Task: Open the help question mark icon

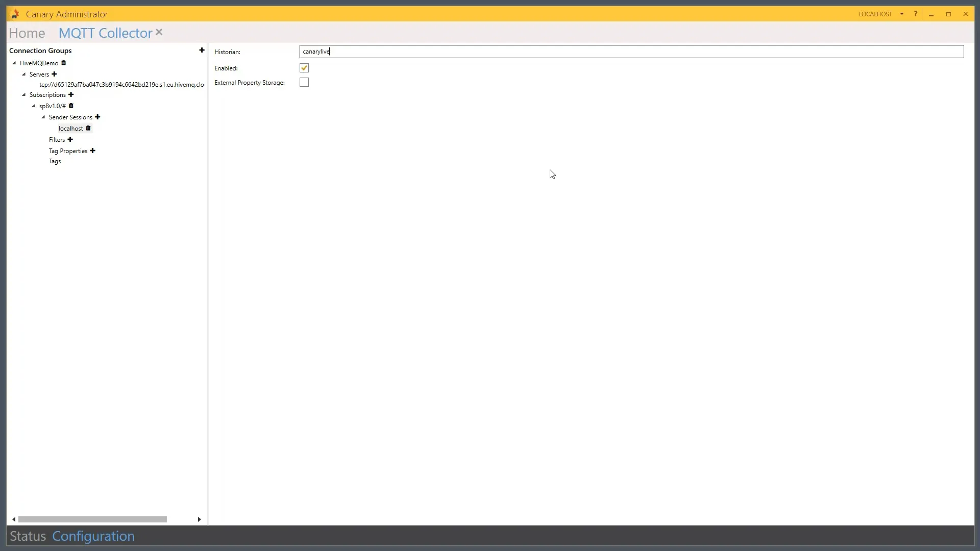Action: point(916,14)
